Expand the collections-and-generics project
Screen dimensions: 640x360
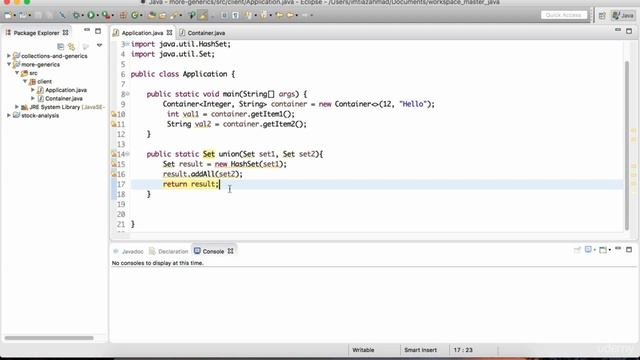[9, 56]
